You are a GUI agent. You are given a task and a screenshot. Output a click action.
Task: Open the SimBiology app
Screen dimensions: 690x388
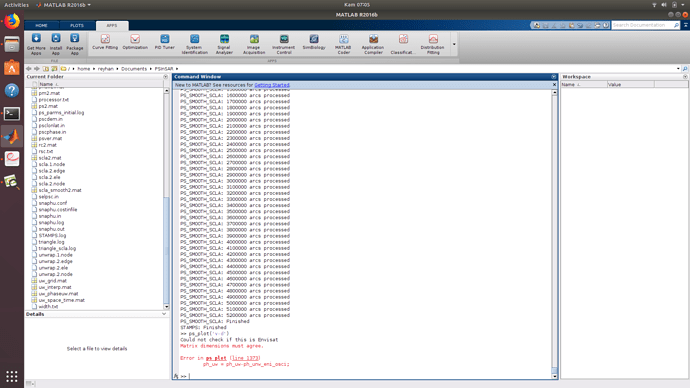[314, 42]
